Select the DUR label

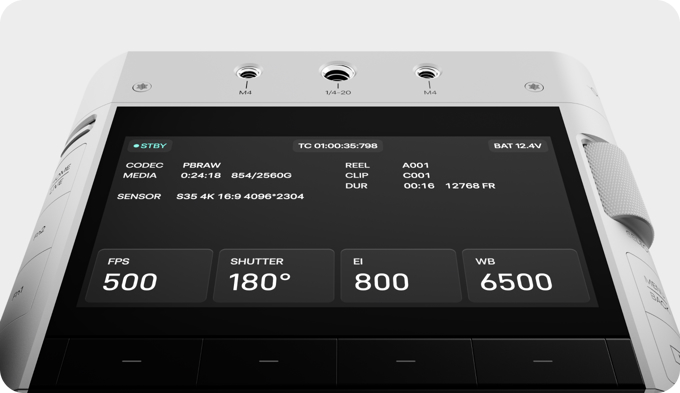click(x=356, y=186)
